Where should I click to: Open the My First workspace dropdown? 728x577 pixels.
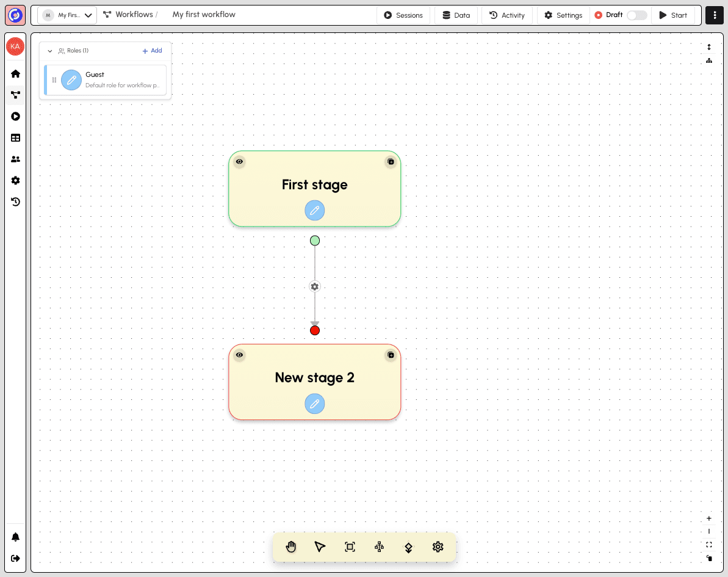[67, 14]
